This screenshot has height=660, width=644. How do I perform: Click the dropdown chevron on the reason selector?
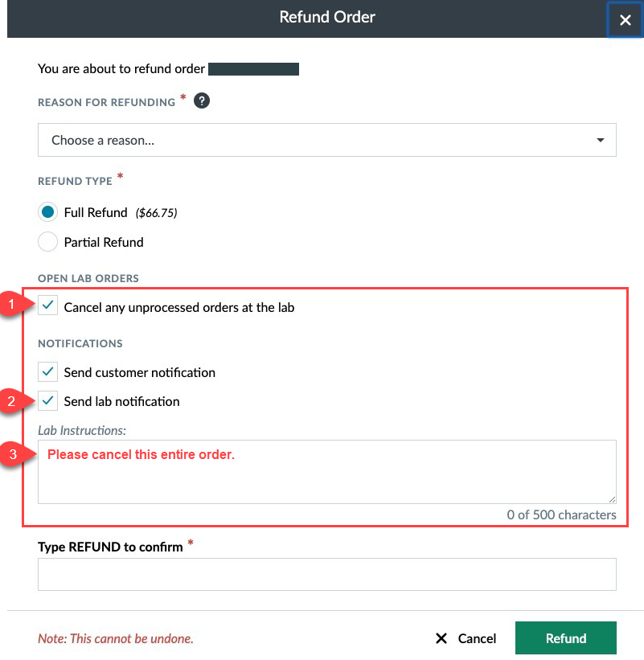600,139
